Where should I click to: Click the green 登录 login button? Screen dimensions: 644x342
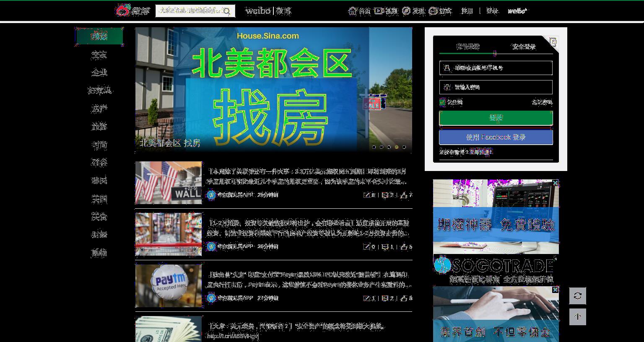click(496, 118)
